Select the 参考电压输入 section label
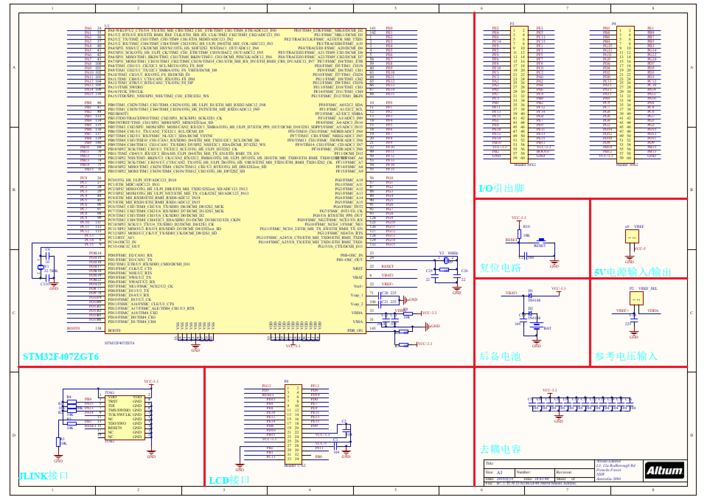 (626, 356)
